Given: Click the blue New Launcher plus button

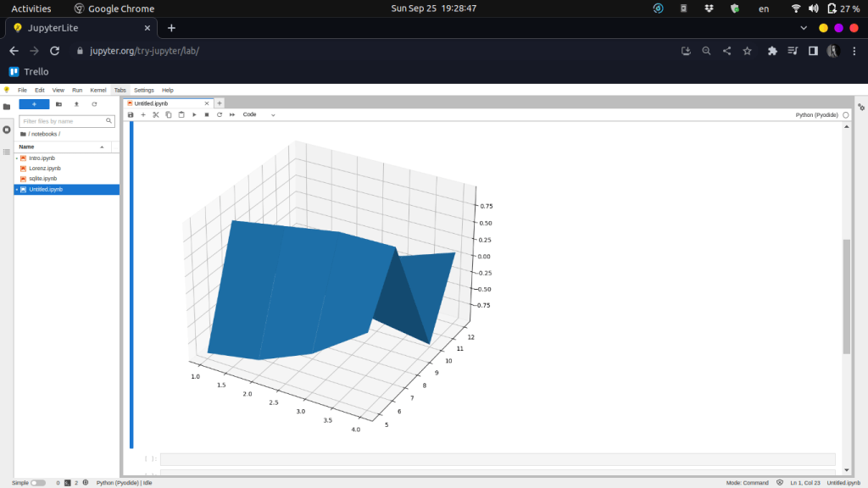Looking at the screenshot, I should click(x=34, y=104).
